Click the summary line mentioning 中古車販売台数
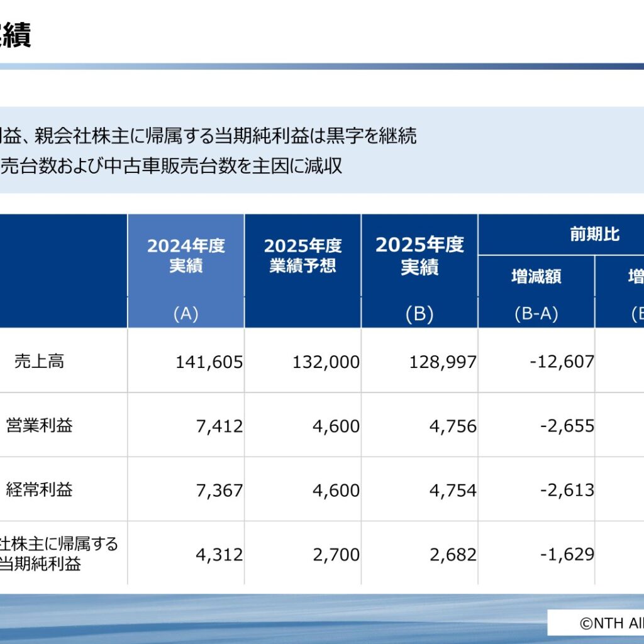644x644 pixels. [x=171, y=166]
